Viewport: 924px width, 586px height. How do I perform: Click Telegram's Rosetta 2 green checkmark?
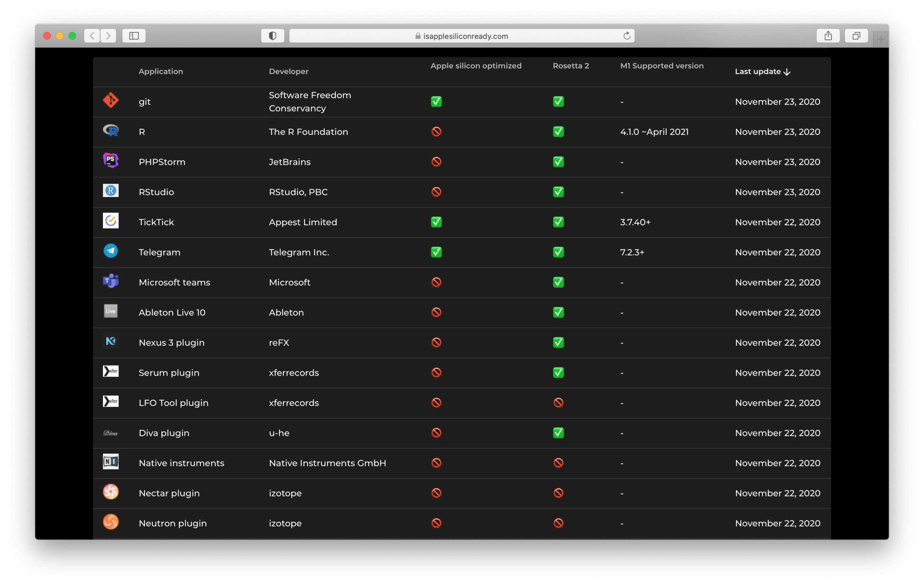558,252
